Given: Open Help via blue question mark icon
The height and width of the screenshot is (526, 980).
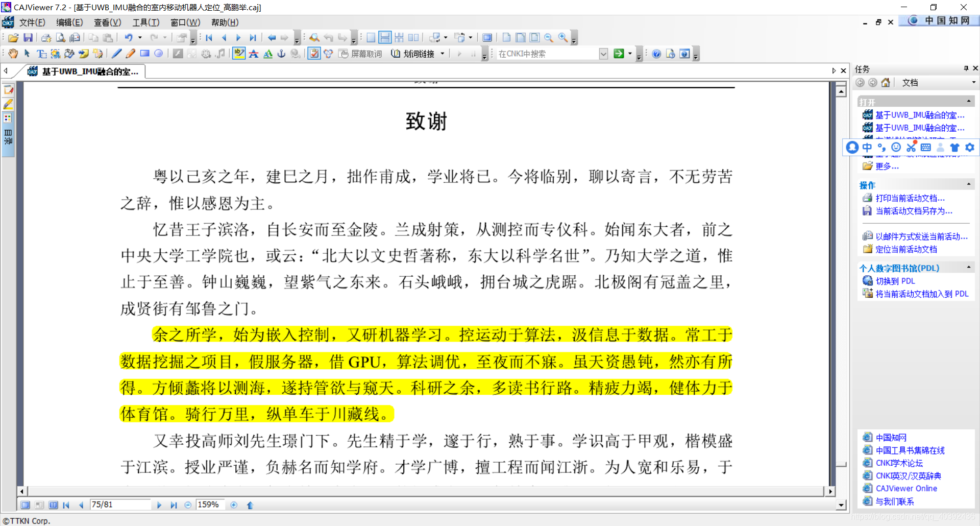Looking at the screenshot, I should [656, 54].
